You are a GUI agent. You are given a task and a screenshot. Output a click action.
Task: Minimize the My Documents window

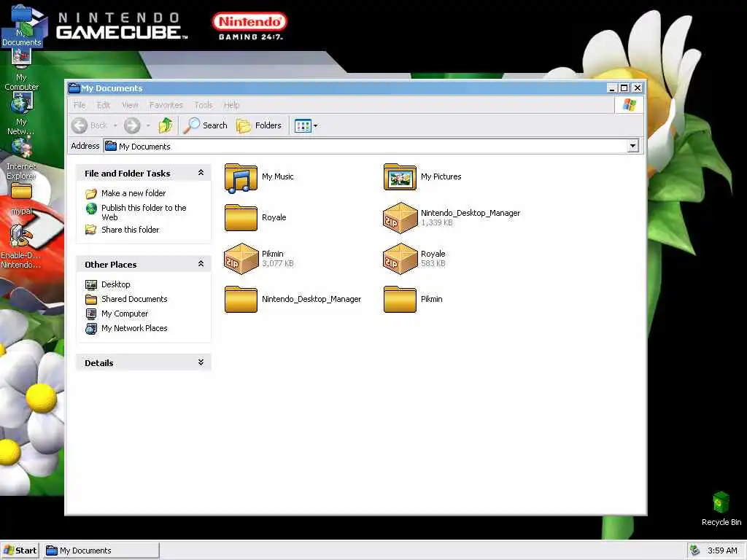(x=613, y=88)
